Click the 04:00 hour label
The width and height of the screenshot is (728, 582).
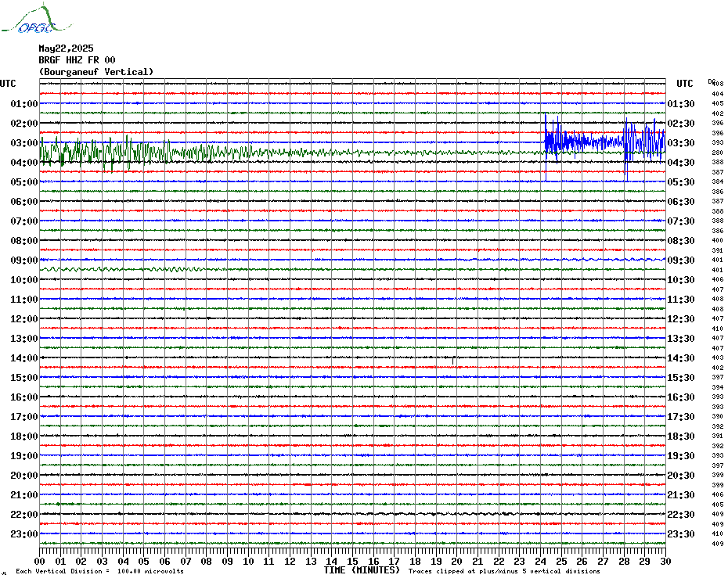point(24,163)
